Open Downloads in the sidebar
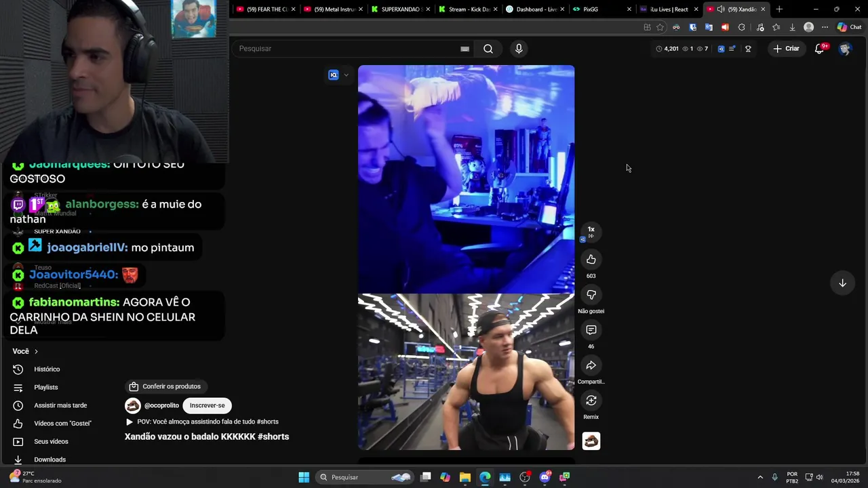Viewport: 868px width, 488px height. (x=50, y=460)
